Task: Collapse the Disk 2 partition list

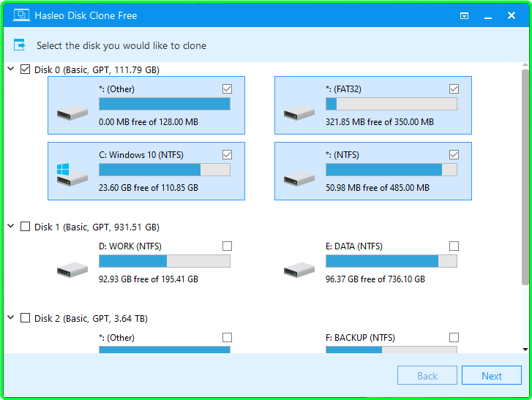Action: pos(11,318)
